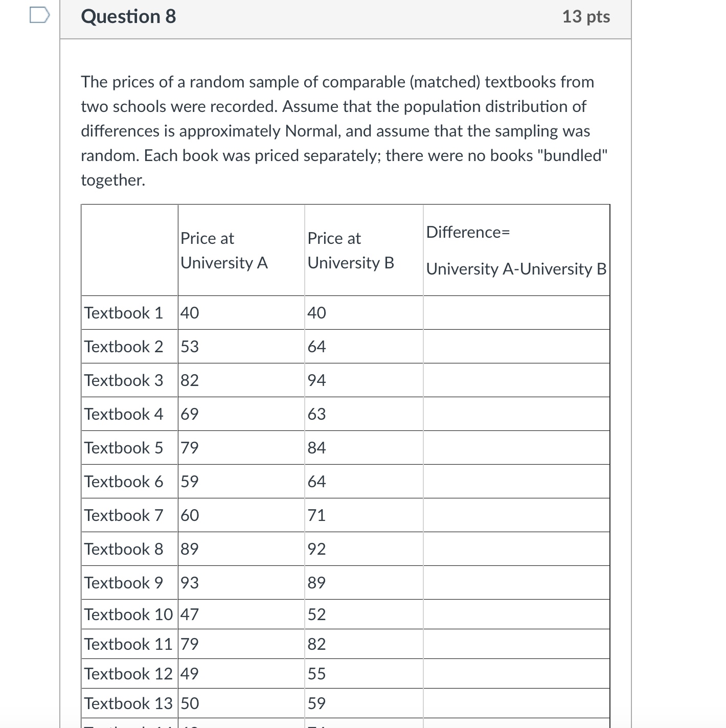The image size is (726, 728).
Task: Click the Price at University B column header
Action: coord(351,250)
